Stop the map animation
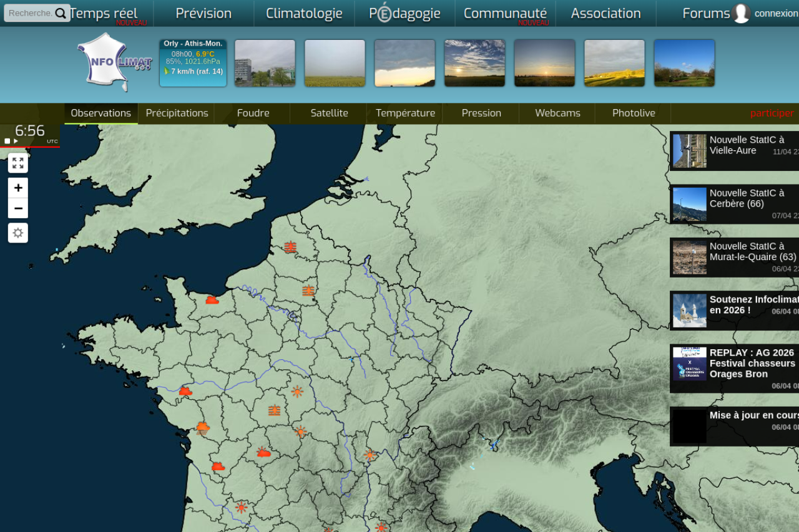The height and width of the screenshot is (532, 799). click(x=7, y=141)
